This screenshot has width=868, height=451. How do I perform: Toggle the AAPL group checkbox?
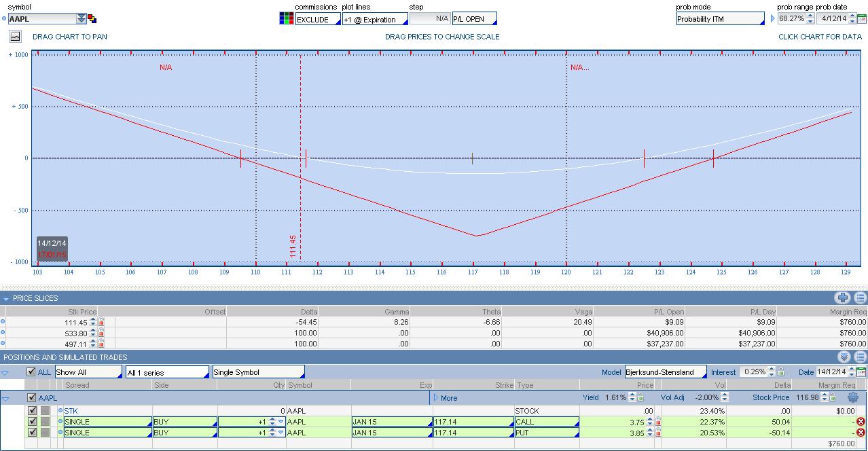tap(31, 398)
